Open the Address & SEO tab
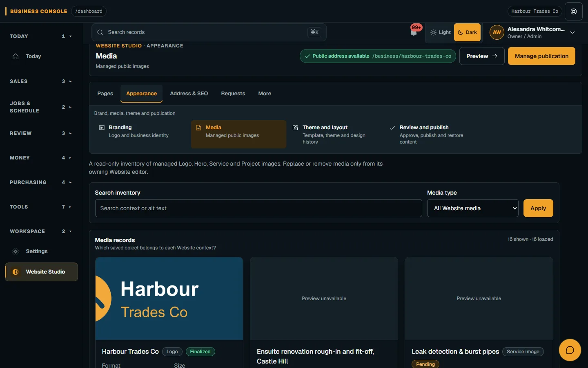 click(189, 94)
